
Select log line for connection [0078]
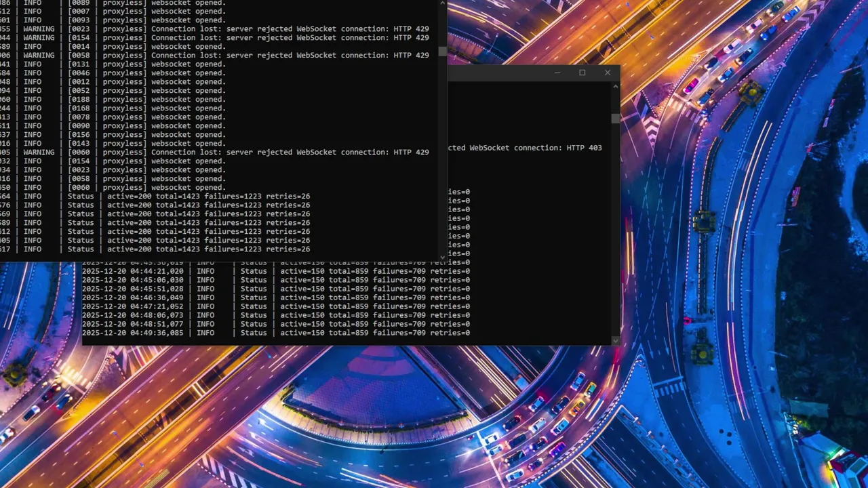point(113,117)
